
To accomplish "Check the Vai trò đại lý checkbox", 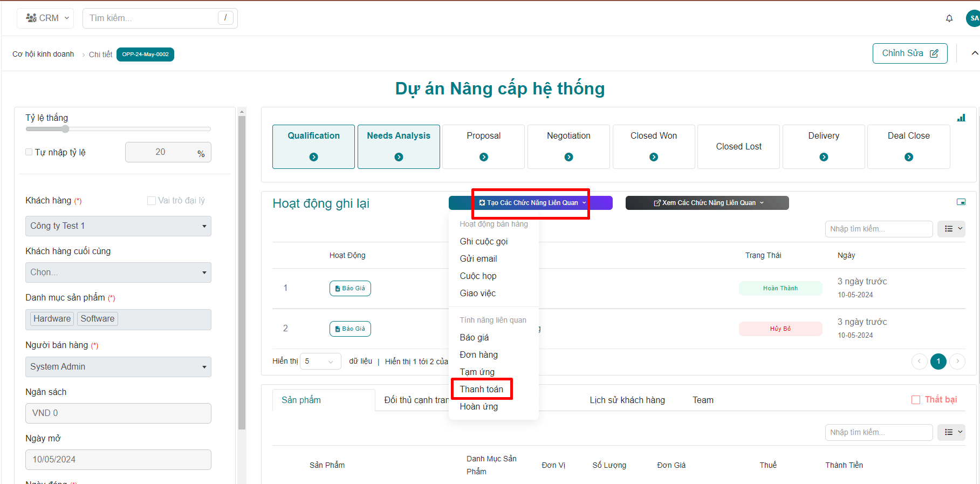I will 152,201.
